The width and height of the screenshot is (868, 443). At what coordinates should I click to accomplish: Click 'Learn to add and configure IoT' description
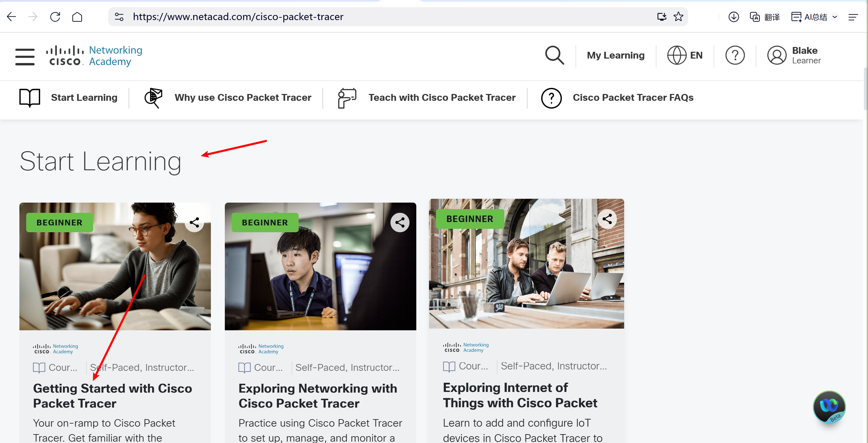coord(517,423)
